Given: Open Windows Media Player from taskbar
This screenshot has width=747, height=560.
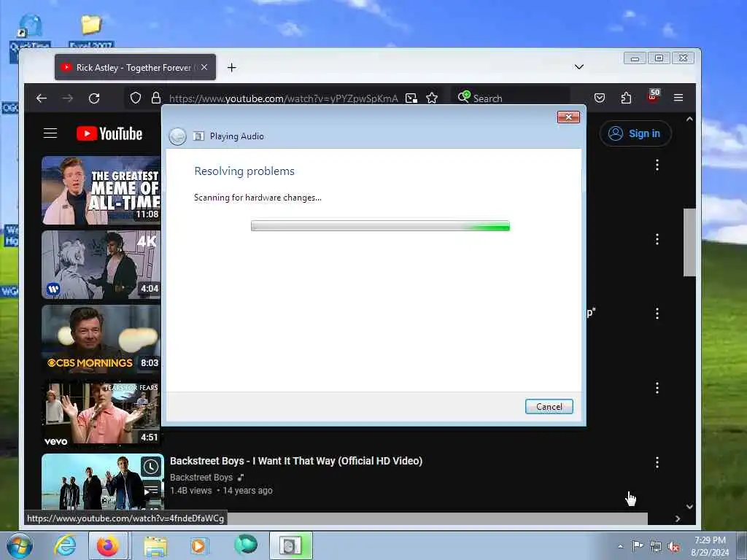Looking at the screenshot, I should (x=198, y=545).
